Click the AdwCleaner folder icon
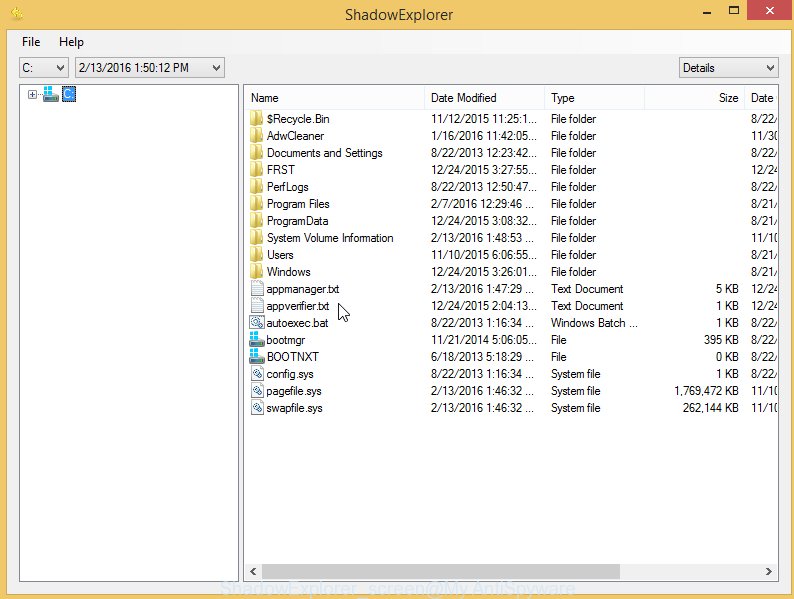794x599 pixels. tap(257, 136)
